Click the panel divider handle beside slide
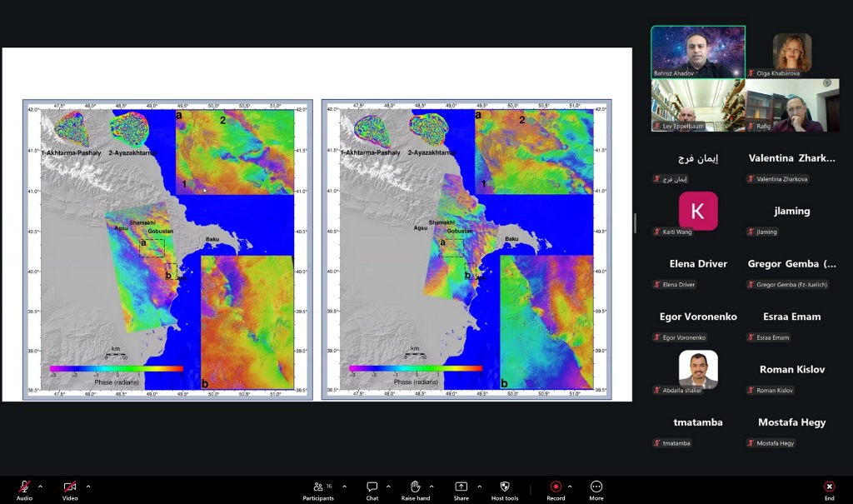This screenshot has width=853, height=504. [635, 223]
